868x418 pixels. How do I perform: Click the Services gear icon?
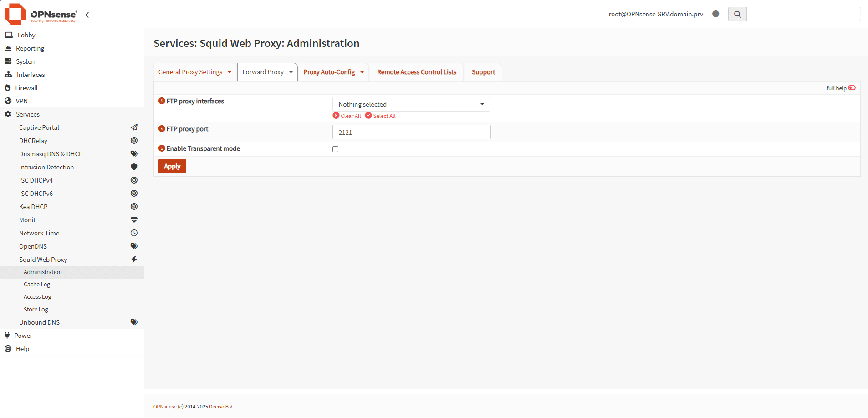tap(8, 114)
